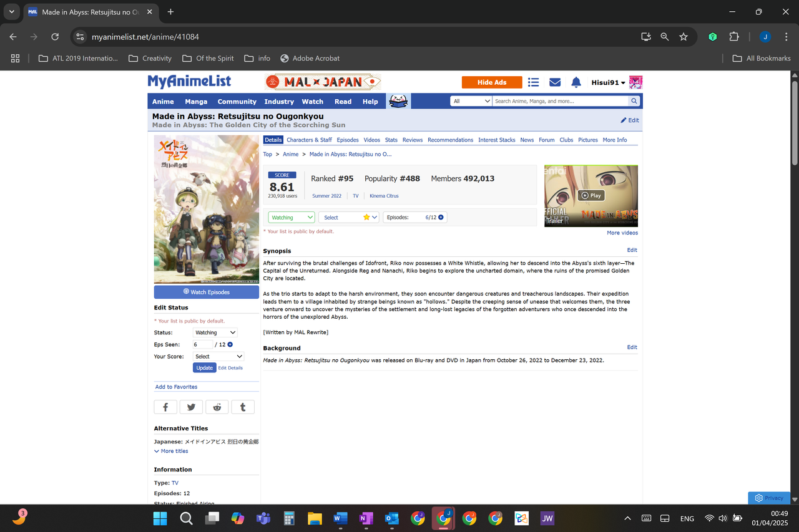Reload the page in Chrome
Image resolution: width=799 pixels, height=532 pixels.
point(55,37)
